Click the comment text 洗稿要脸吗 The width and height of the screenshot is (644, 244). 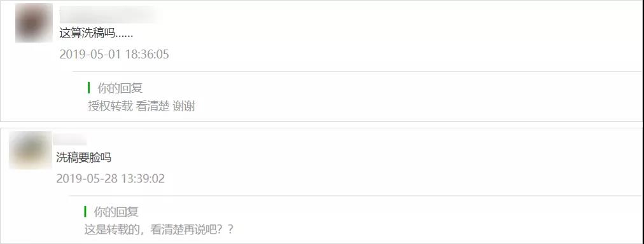point(84,158)
